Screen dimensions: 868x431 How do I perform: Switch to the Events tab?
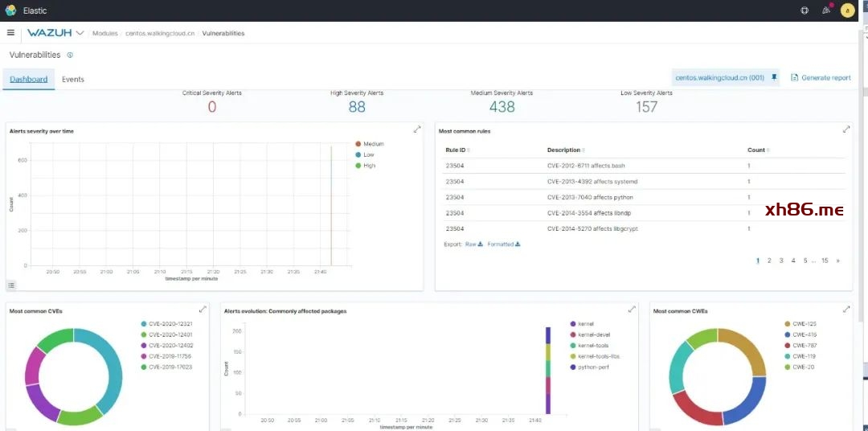73,80
